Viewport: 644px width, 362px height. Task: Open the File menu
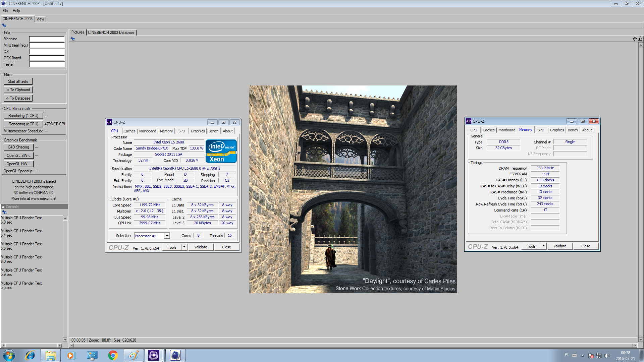[x=5, y=11]
